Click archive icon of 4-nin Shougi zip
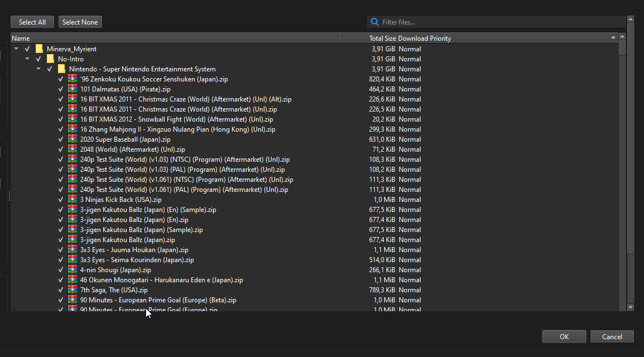 pos(72,269)
